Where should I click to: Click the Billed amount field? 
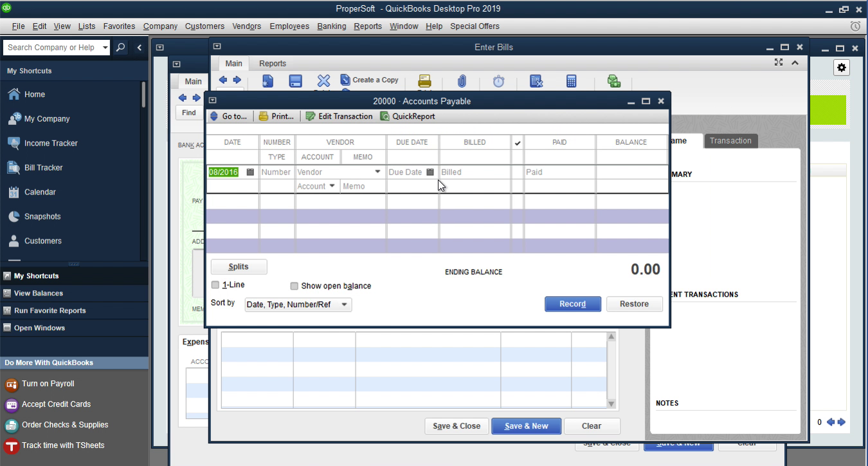pyautogui.click(x=475, y=172)
